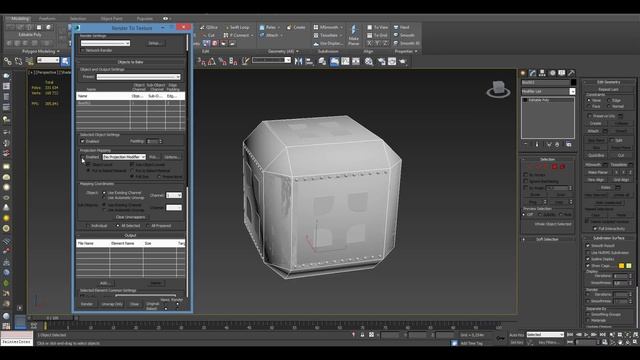Open the projection modifier dropdown
The image size is (640, 360).
pyautogui.click(x=124, y=157)
